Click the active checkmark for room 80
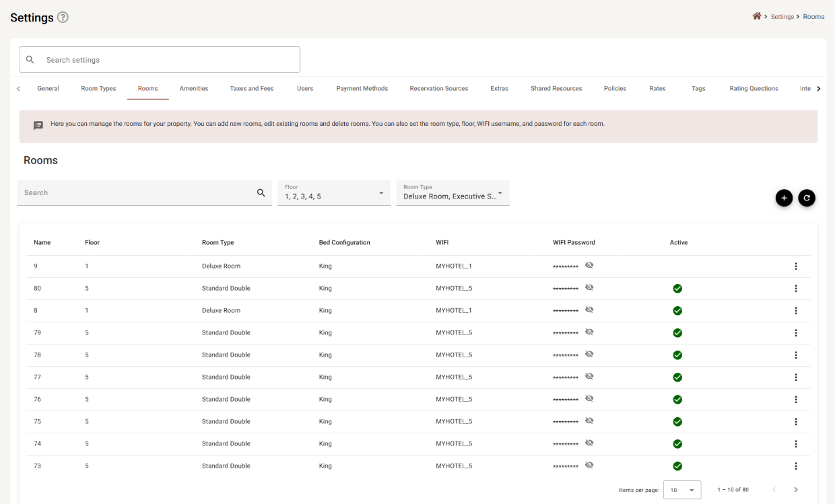The image size is (835, 504). (x=677, y=289)
